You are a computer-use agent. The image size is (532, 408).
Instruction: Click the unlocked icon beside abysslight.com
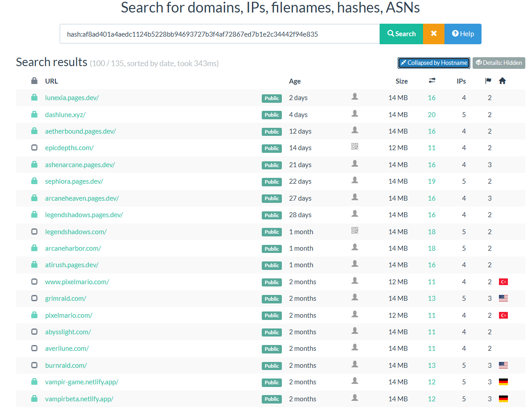34,332
